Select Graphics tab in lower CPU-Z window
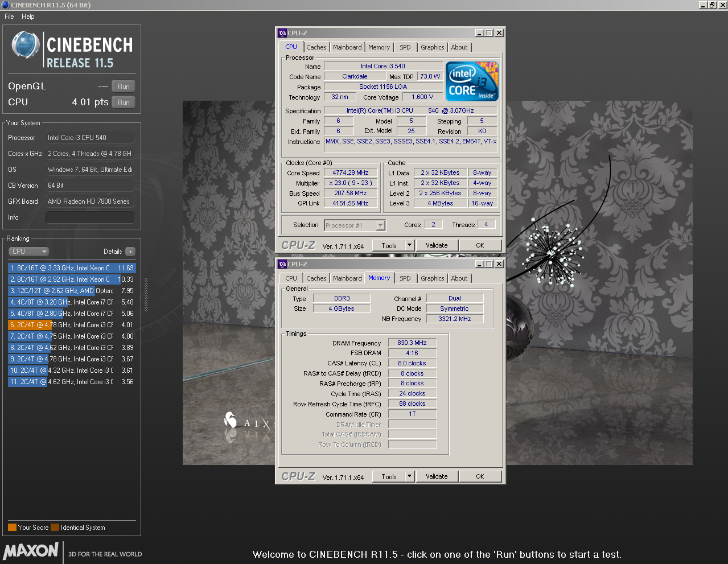 click(433, 278)
